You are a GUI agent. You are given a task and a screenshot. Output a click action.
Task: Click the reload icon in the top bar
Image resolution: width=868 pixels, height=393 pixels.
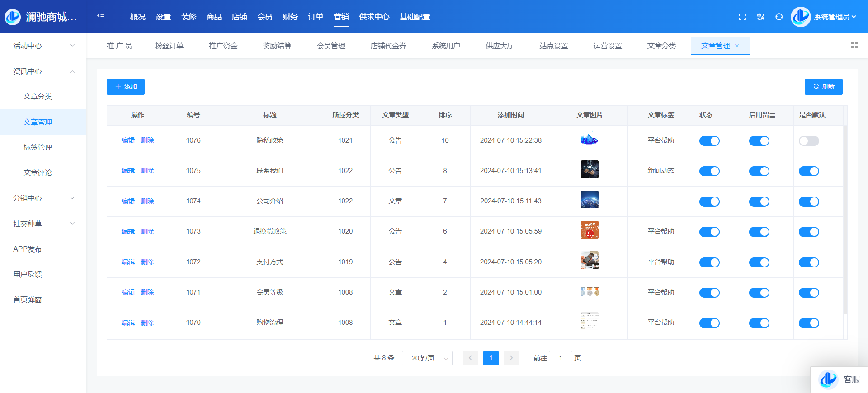click(x=779, y=17)
